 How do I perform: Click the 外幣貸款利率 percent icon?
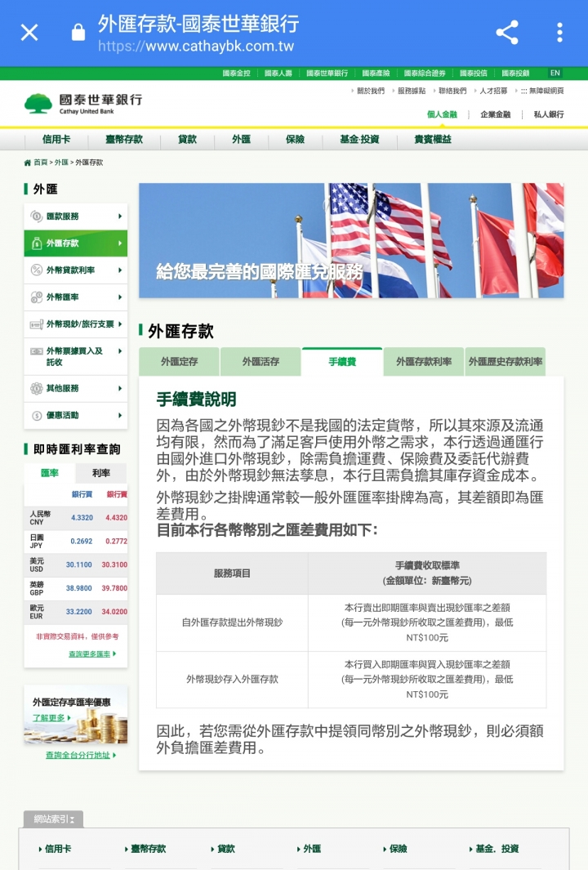[x=36, y=270]
